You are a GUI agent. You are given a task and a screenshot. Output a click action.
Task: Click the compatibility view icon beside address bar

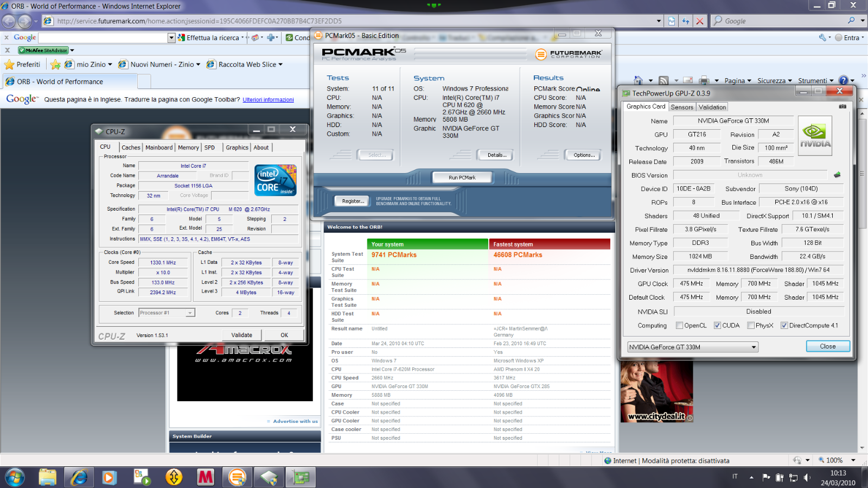click(x=672, y=21)
